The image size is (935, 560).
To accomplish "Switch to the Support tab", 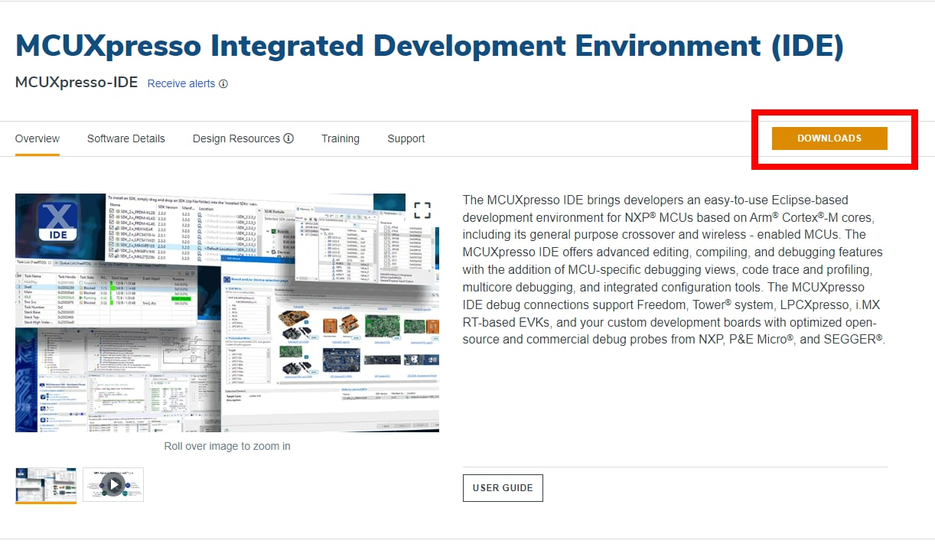I will coord(406,138).
